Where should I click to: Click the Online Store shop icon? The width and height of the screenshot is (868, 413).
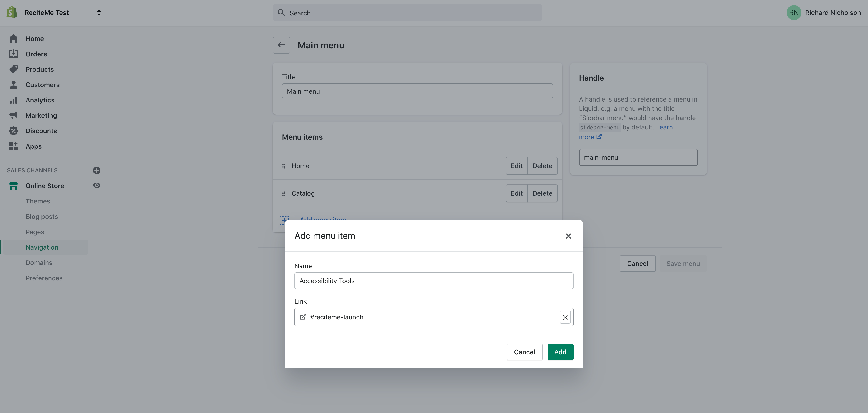coord(13,186)
